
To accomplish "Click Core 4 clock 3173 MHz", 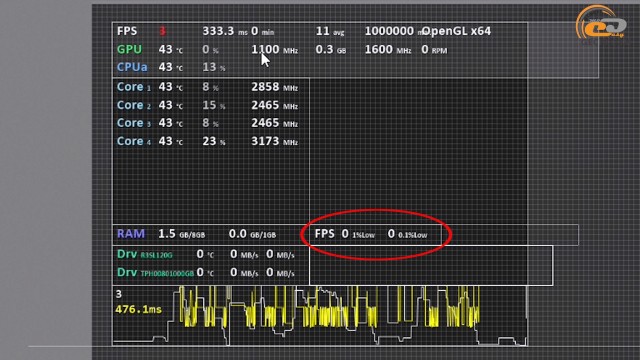I will 274,141.
